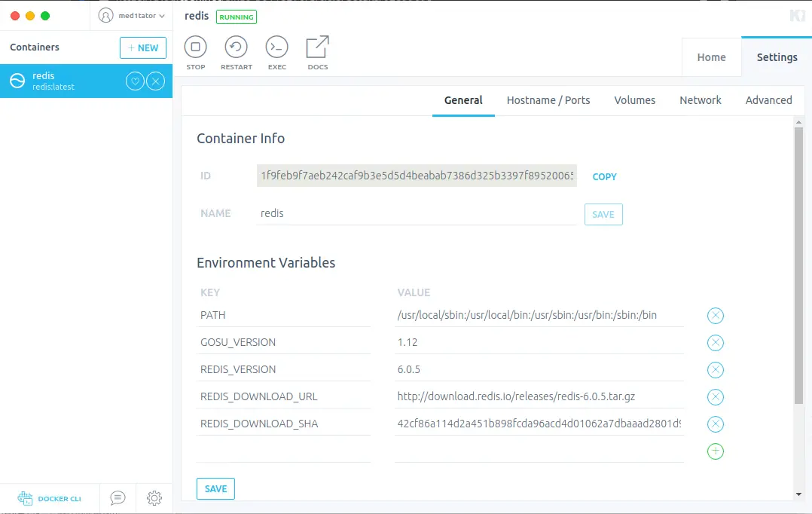Edit the GOSU_VERSION value 1.12
Screen dimensions: 812x514
point(539,342)
